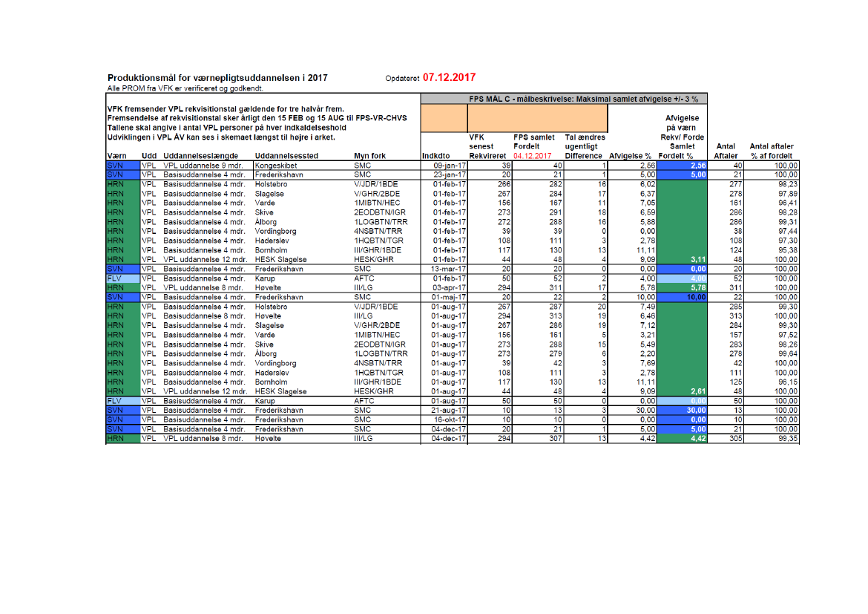This screenshot has width=868, height=614.
Task: Select the date cell '01-maj-17'
Action: coord(449,298)
